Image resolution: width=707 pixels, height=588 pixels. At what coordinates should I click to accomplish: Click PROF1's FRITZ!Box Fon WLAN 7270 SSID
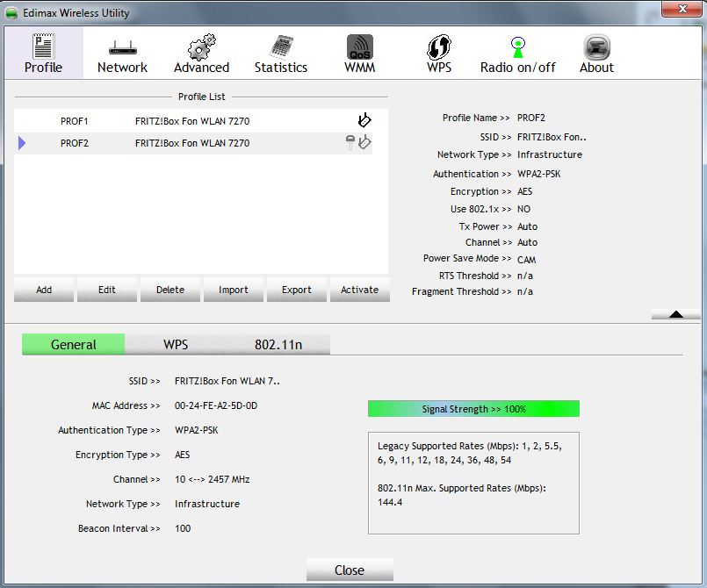[x=192, y=121]
